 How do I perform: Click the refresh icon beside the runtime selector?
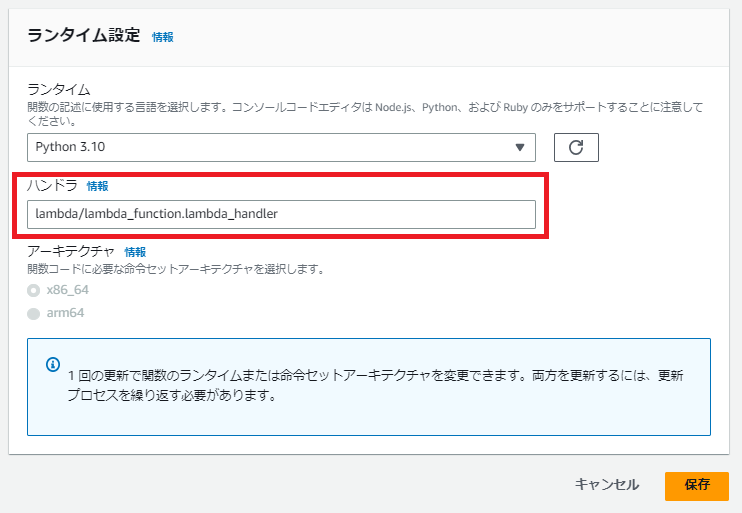point(575,147)
